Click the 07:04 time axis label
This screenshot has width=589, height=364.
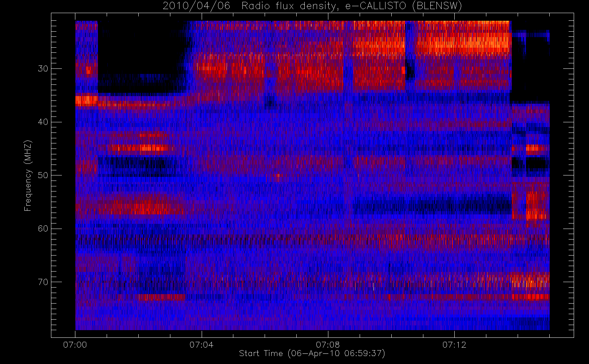(201, 345)
